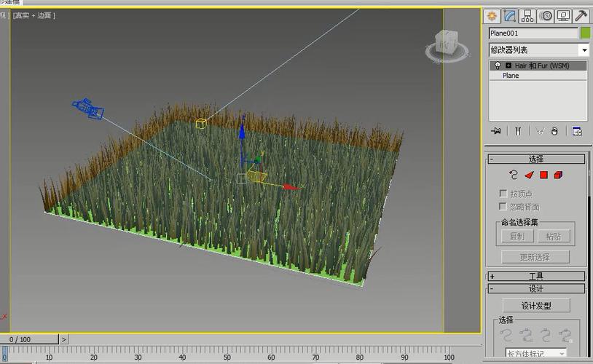
Task: Select the blue camera object in viewport
Action: tap(88, 109)
